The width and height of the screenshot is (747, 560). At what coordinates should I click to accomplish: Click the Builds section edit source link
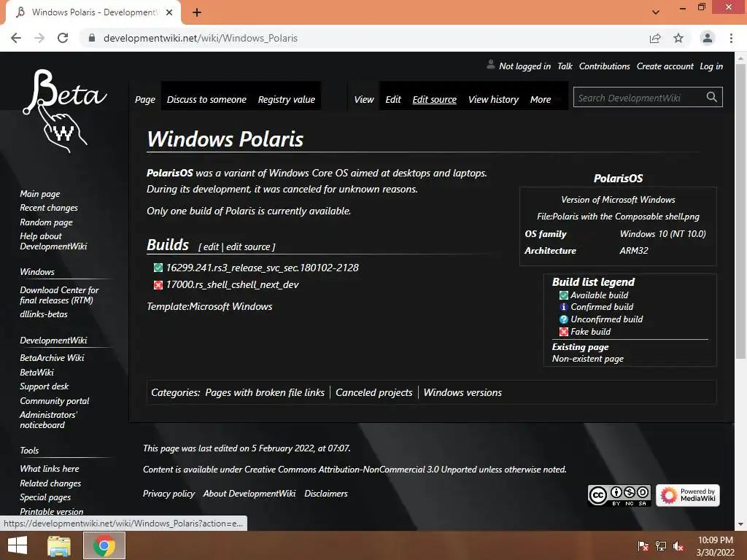248,246
